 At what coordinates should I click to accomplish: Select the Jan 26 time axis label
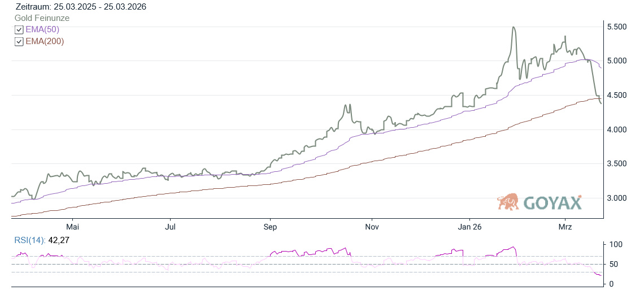469,227
